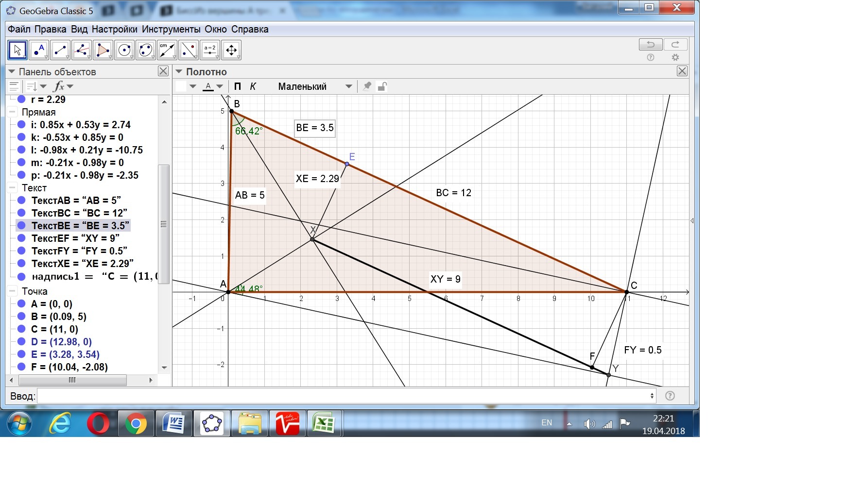
Task: Select the Point tool
Action: coord(39,50)
